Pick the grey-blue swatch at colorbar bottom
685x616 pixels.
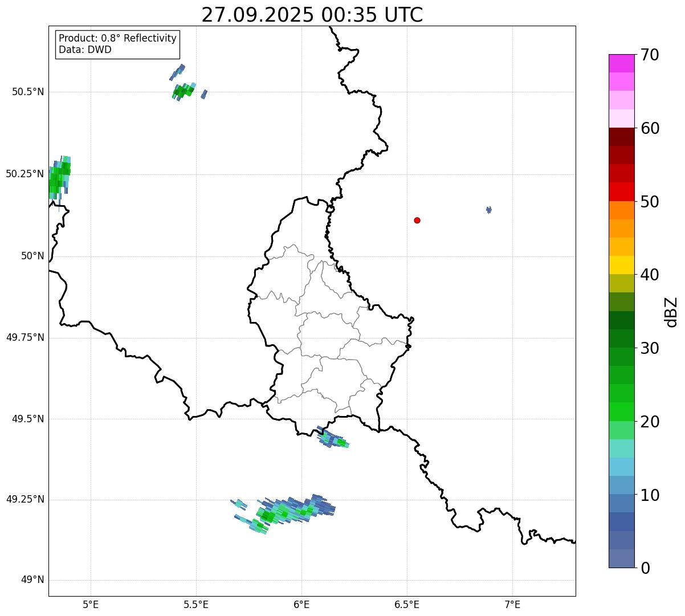621,558
